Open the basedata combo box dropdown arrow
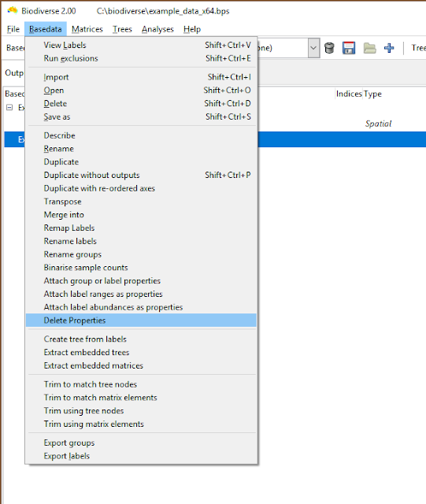426x504 pixels. pos(313,48)
